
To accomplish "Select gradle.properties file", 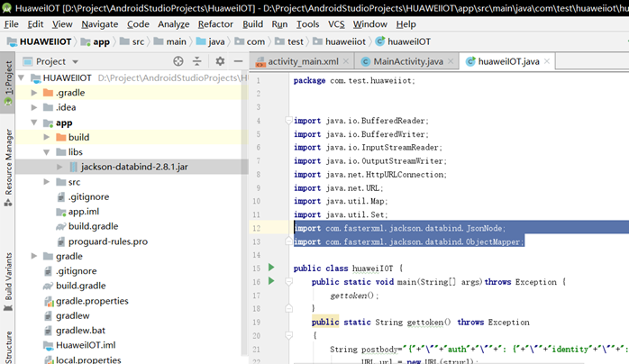I will click(92, 301).
